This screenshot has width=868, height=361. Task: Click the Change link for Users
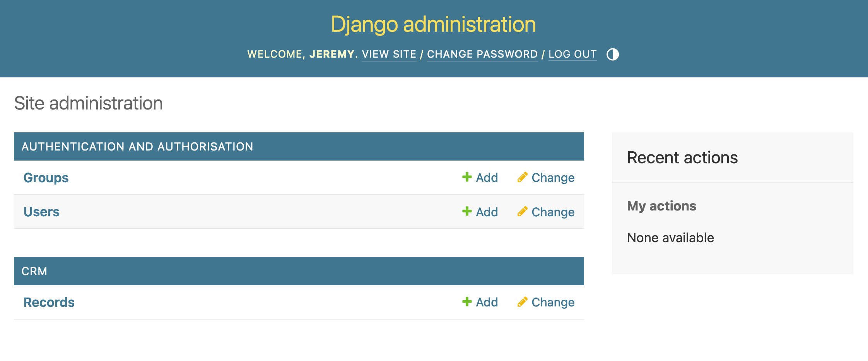click(x=553, y=212)
